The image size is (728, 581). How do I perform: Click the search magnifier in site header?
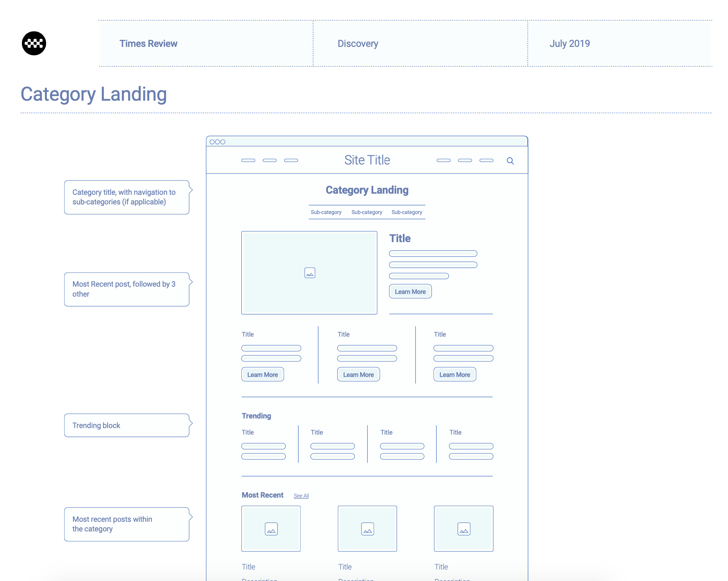(510, 161)
